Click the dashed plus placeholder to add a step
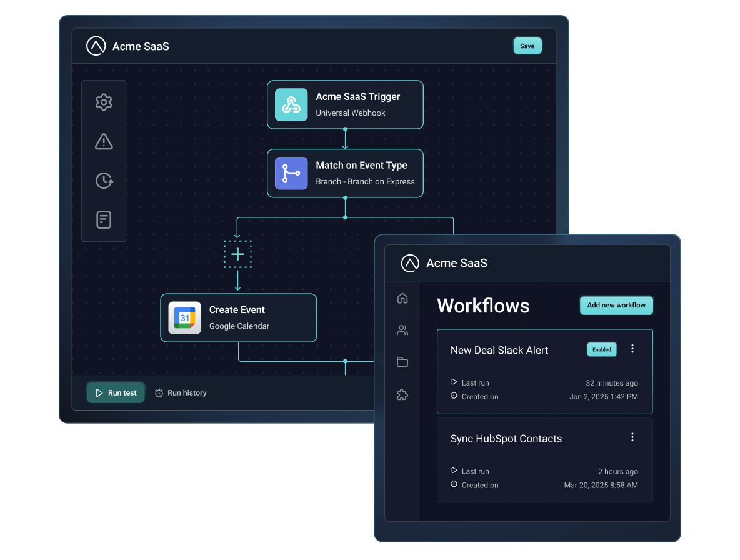 pyautogui.click(x=237, y=254)
